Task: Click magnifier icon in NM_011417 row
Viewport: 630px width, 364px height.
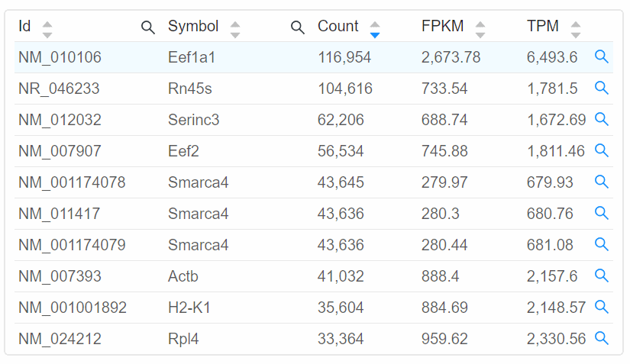Action: coord(602,213)
